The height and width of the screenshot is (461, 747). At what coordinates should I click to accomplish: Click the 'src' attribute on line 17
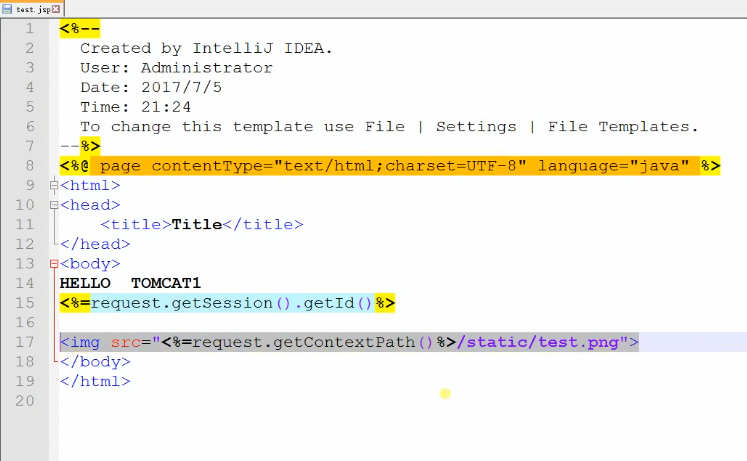pos(126,342)
